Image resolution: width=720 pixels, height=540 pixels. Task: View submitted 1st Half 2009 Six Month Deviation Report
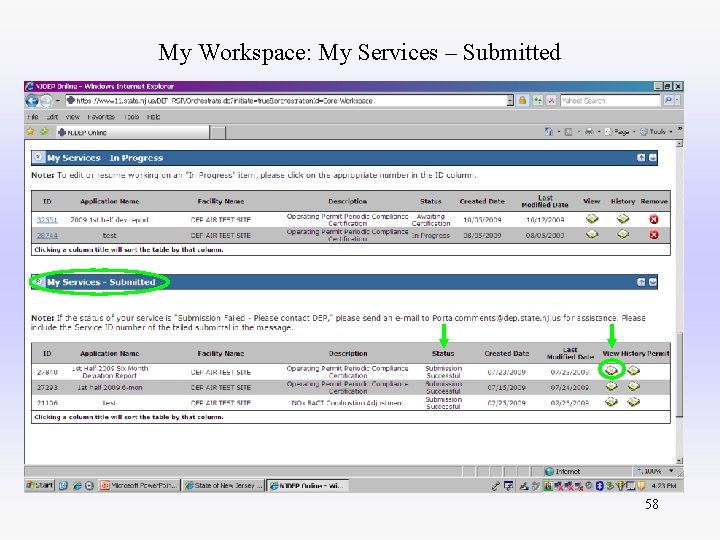click(x=612, y=370)
